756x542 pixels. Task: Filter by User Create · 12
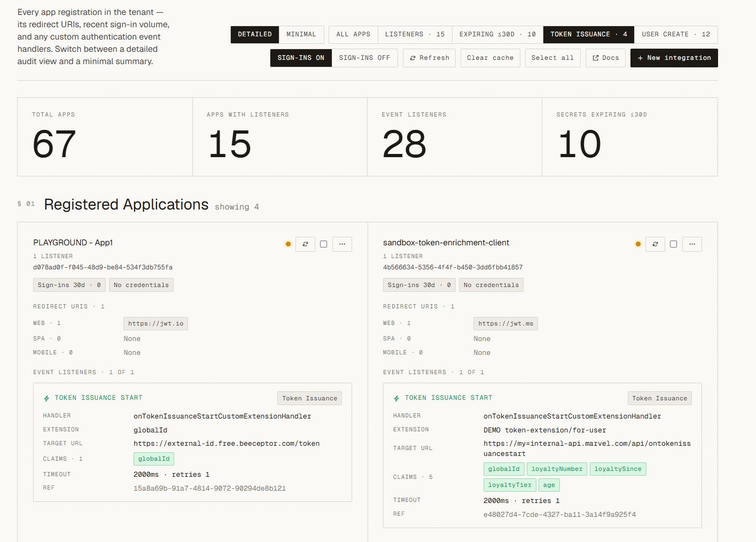676,34
